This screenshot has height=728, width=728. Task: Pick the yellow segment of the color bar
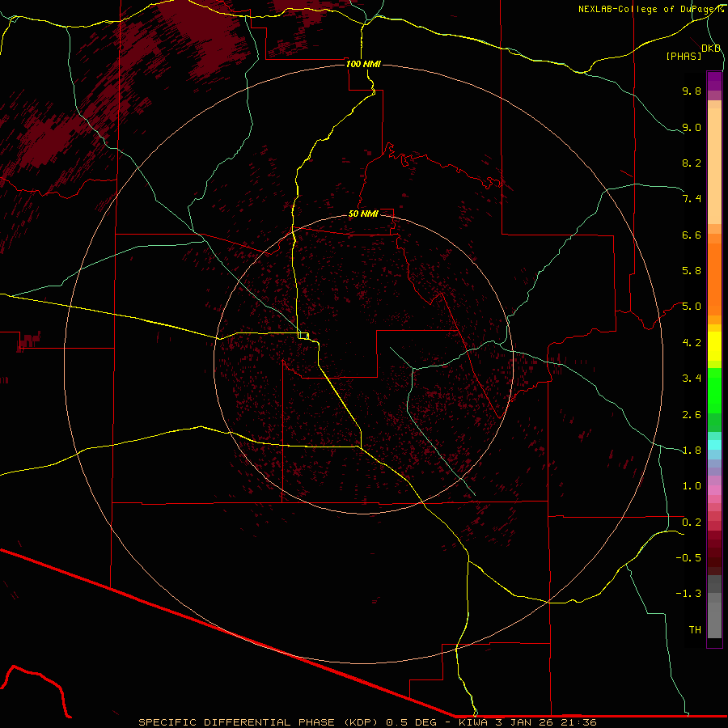(x=714, y=346)
